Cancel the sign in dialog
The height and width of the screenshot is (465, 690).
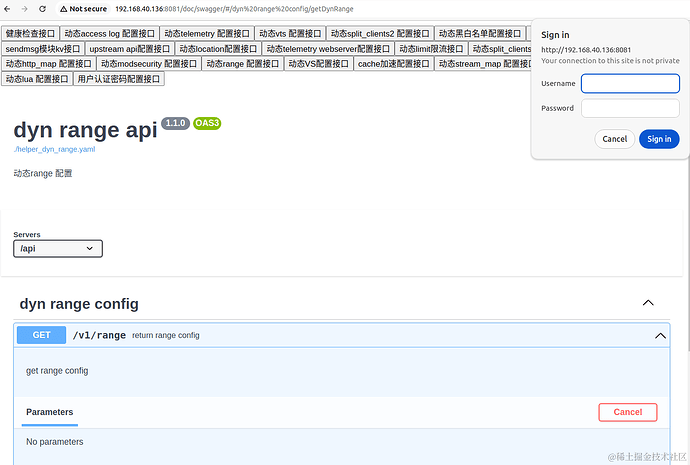point(614,139)
